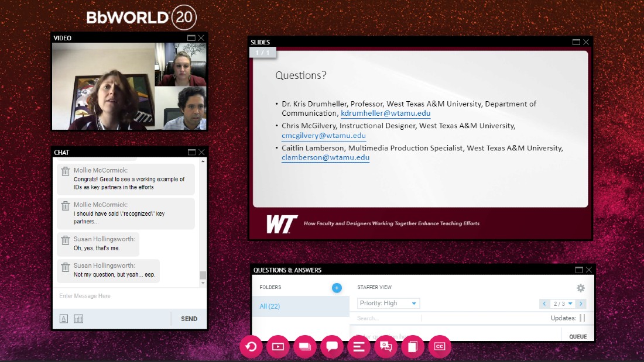Click the text "Dr. Kris Drumheller, Professor"
This screenshot has height=362, width=644.
click(x=332, y=104)
